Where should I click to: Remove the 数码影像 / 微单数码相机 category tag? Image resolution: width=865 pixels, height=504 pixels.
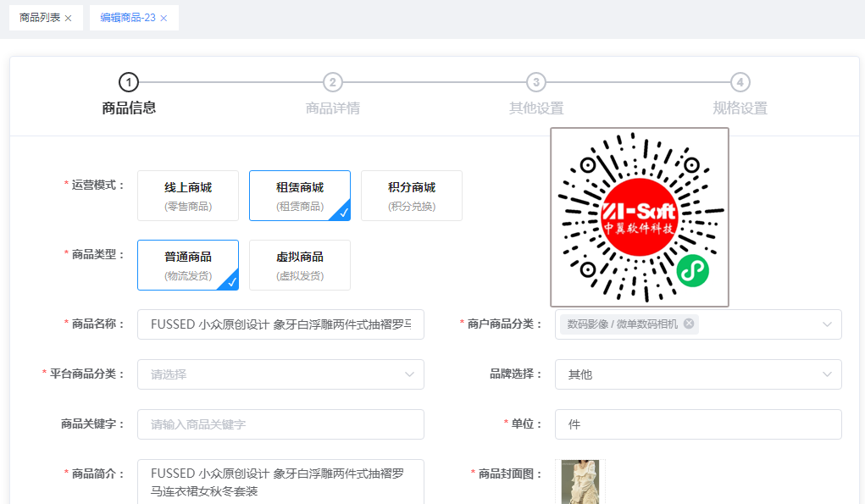[x=689, y=324]
